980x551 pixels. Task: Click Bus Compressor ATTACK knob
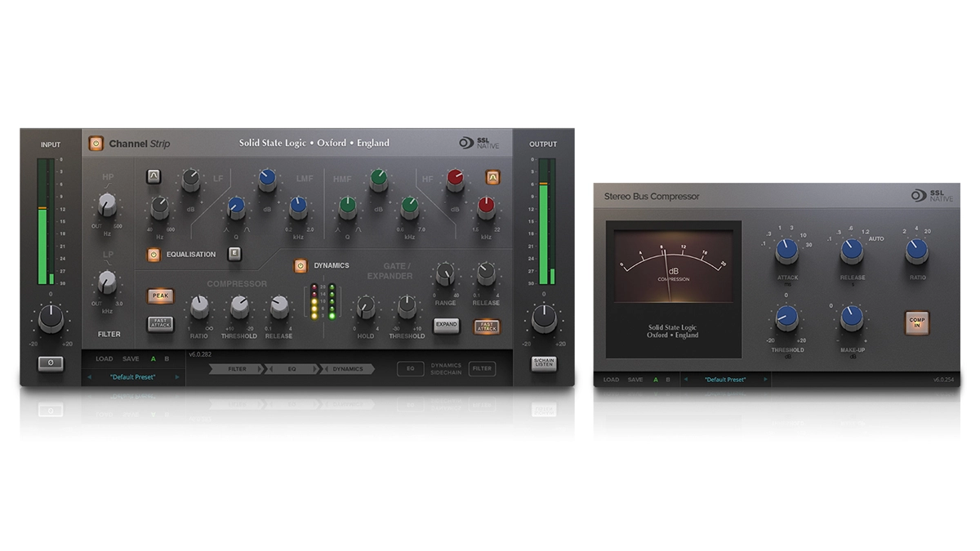pos(786,251)
